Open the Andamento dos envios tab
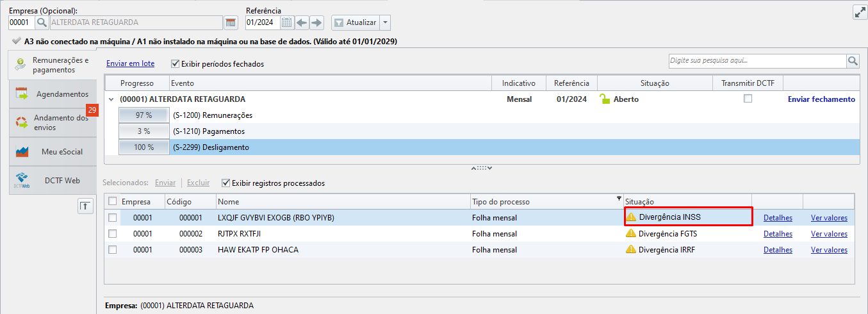This screenshot has width=868, height=314. point(53,122)
